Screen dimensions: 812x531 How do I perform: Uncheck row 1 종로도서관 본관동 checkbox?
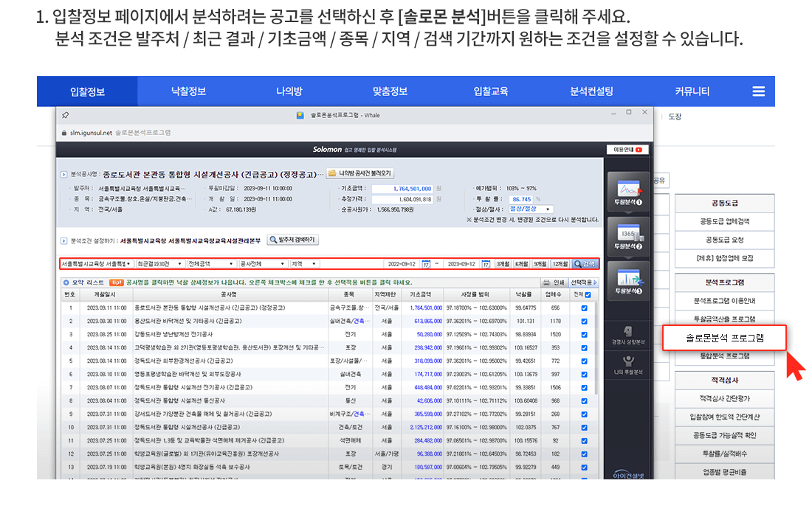[x=584, y=308]
